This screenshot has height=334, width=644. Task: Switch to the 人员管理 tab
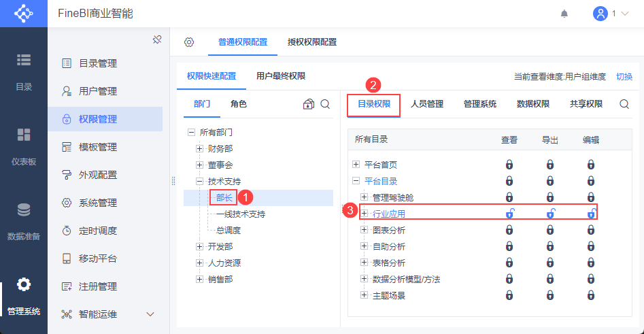point(427,104)
